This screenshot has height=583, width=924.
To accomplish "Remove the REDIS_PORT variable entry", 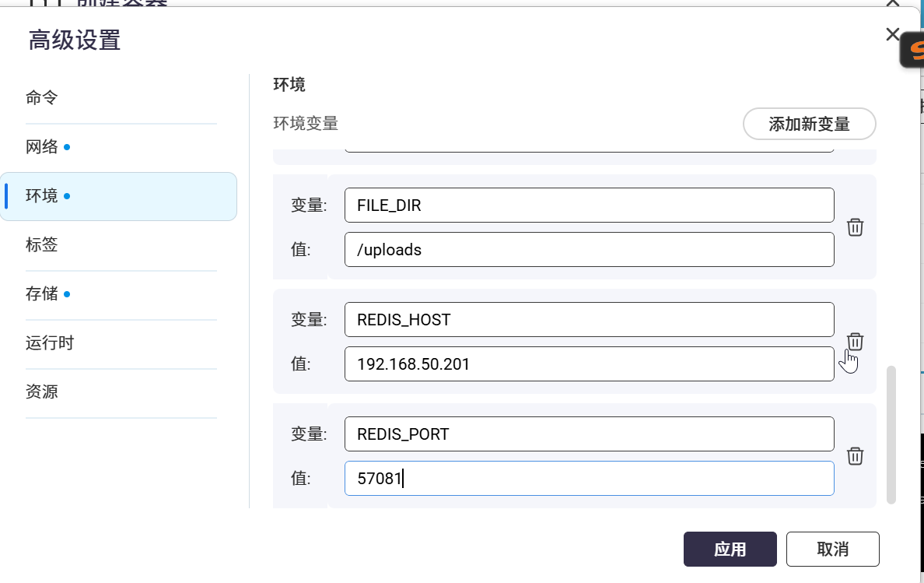I will 855,456.
